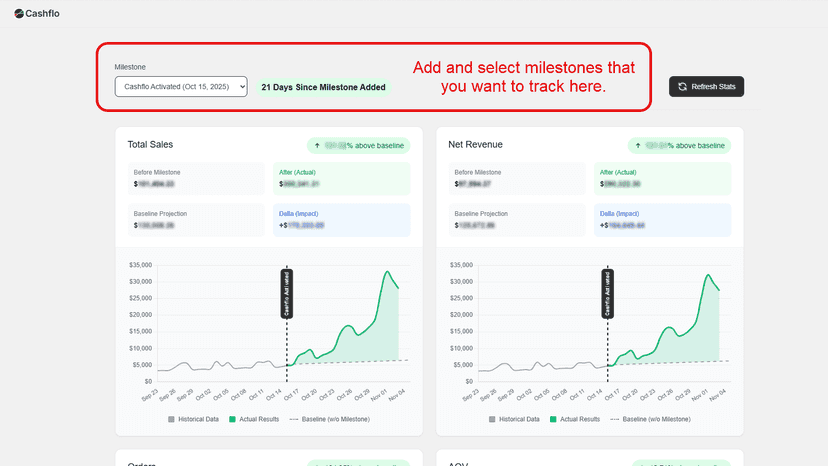Click the Net Revenue above baseline badge
Screen dimensions: 828x466
pos(679,145)
